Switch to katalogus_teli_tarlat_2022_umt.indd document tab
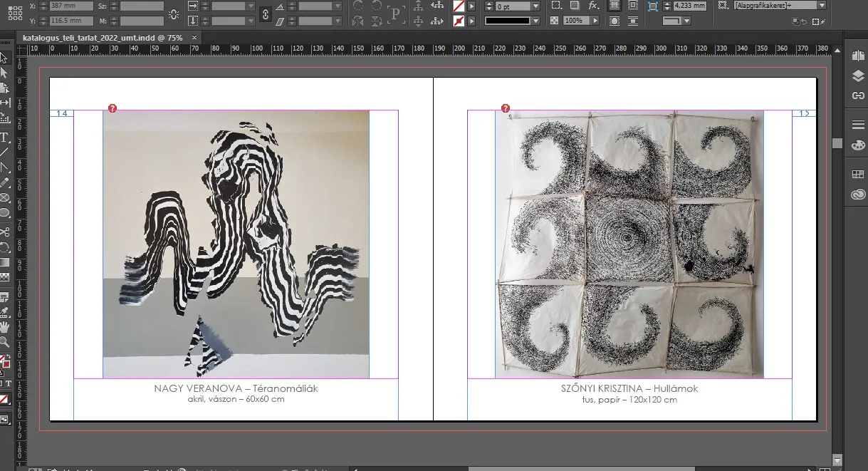The image size is (868, 471). click(101, 37)
